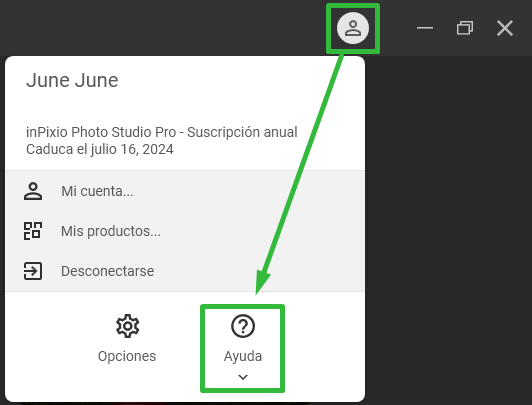Screen dimensions: 532x405
Task: Click the user profile avatar icon
Action: coord(353,28)
